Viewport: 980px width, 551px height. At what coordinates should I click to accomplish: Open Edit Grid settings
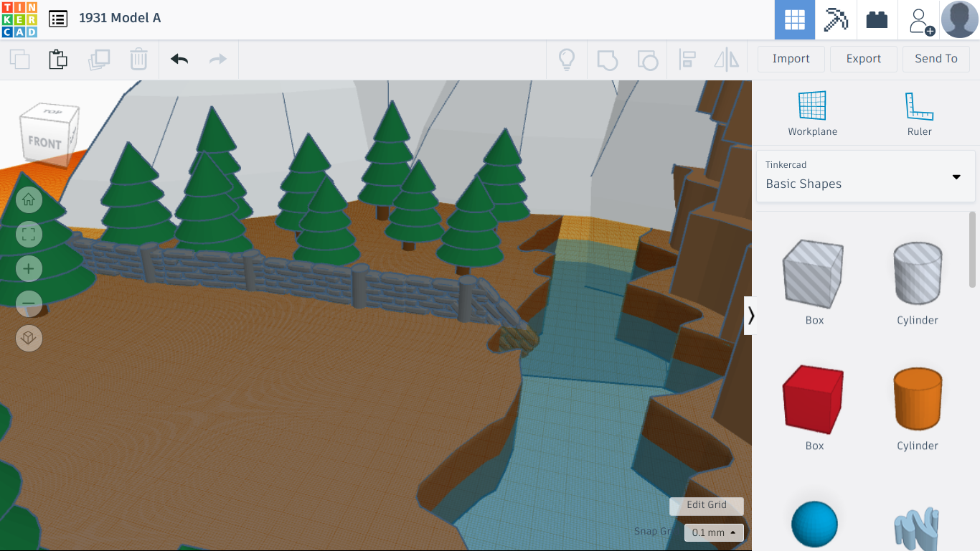(706, 506)
